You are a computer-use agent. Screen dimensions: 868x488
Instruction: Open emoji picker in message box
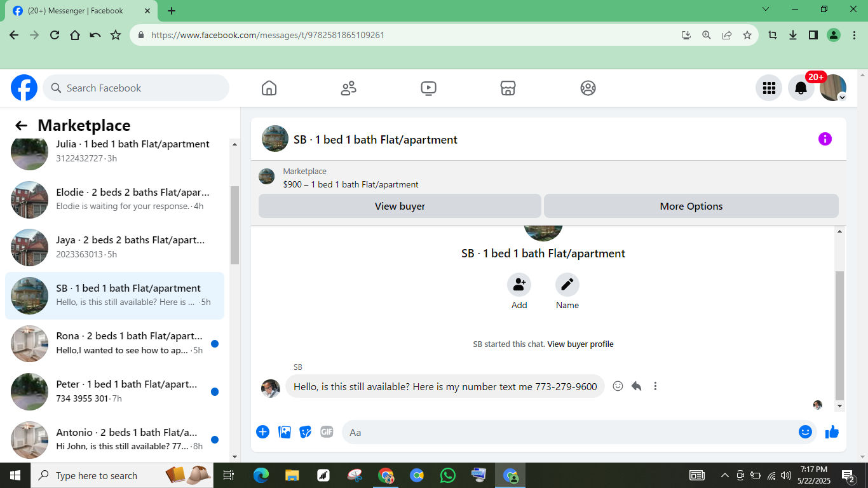point(805,432)
